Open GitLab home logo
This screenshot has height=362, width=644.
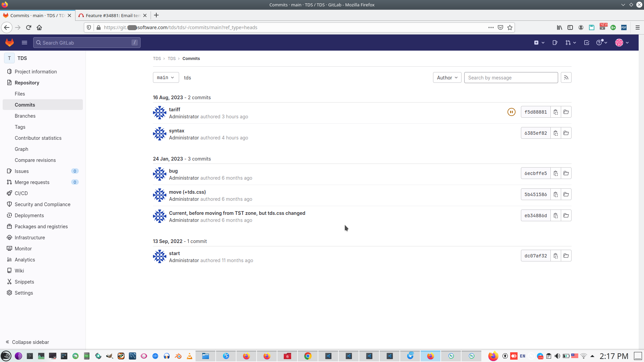[x=10, y=43]
